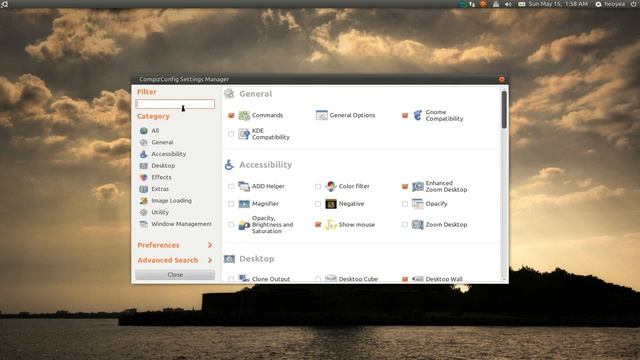Open the Advanced Search link
Viewport: 640px width, 360px height.
(168, 260)
